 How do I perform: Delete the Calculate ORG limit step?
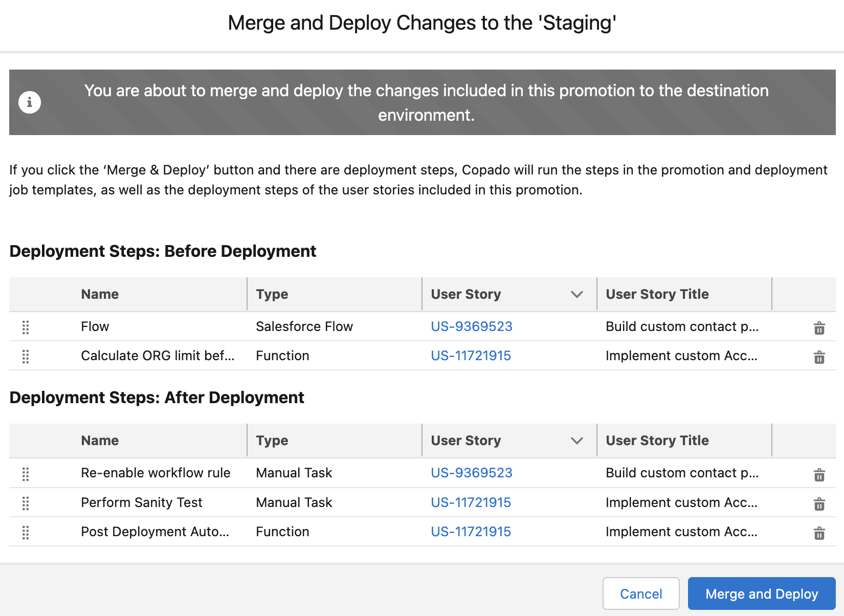coord(819,357)
